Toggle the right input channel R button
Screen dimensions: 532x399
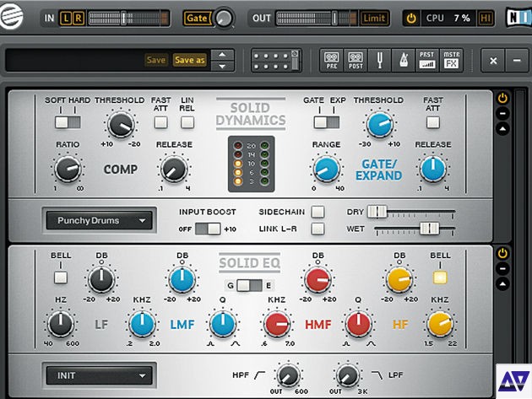pyautogui.click(x=78, y=18)
